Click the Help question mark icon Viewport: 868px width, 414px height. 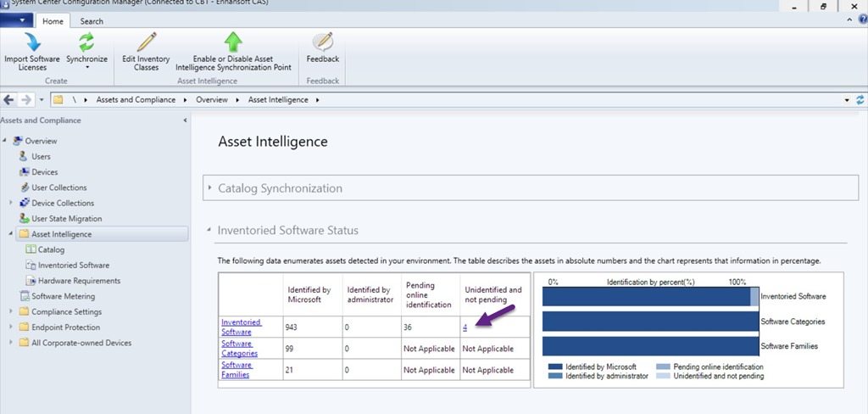click(x=863, y=20)
